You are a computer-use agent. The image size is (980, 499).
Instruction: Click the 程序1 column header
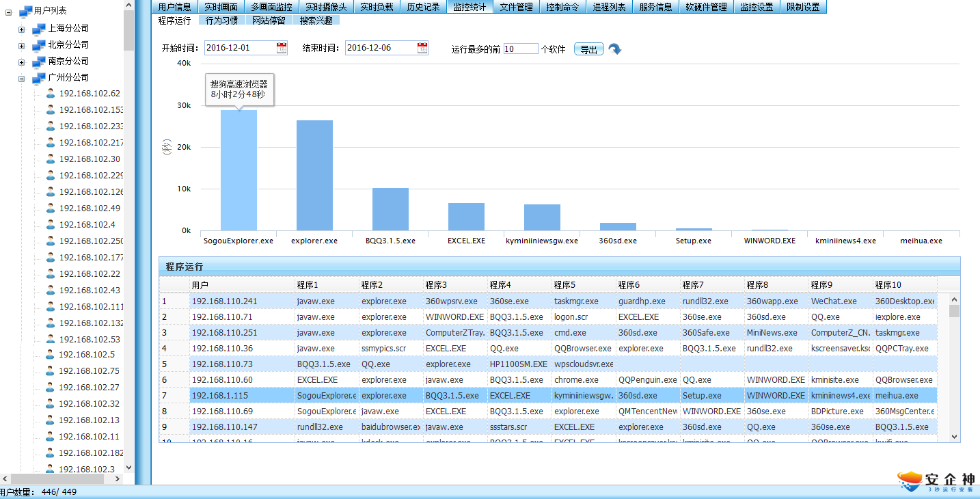[x=327, y=284]
